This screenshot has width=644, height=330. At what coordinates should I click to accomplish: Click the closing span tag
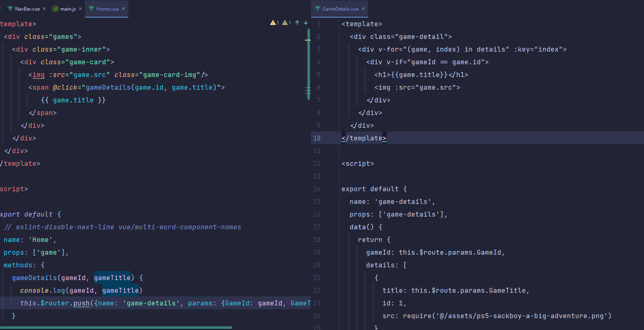43,113
